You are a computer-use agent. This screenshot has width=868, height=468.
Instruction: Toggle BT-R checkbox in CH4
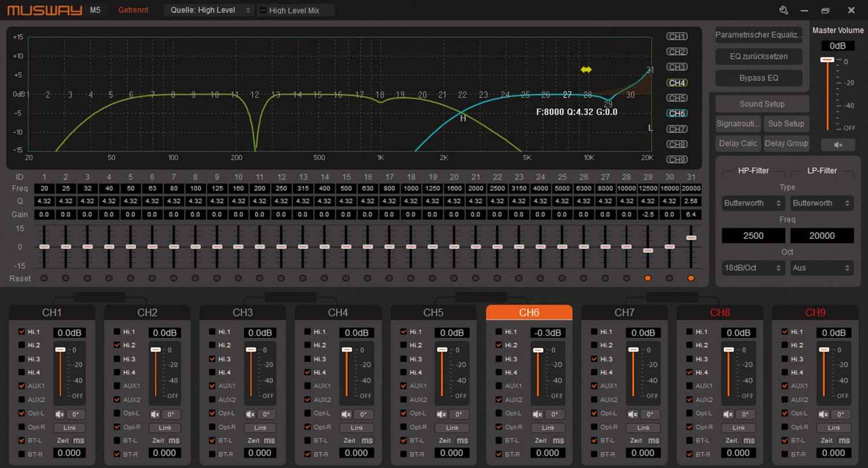point(308,454)
